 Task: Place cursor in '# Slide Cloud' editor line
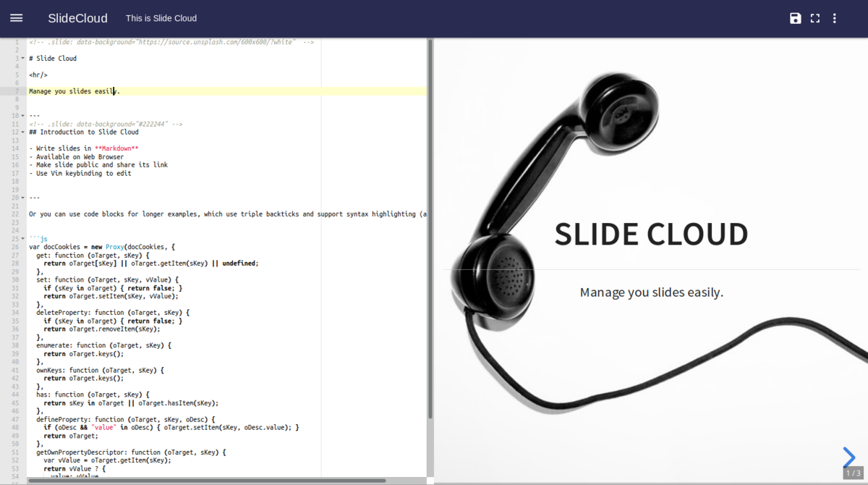pos(53,59)
